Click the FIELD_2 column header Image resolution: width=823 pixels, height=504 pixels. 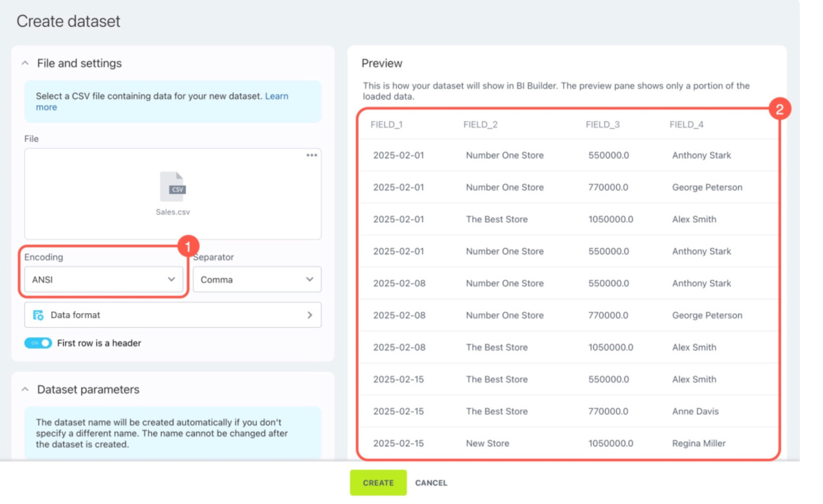click(x=480, y=125)
